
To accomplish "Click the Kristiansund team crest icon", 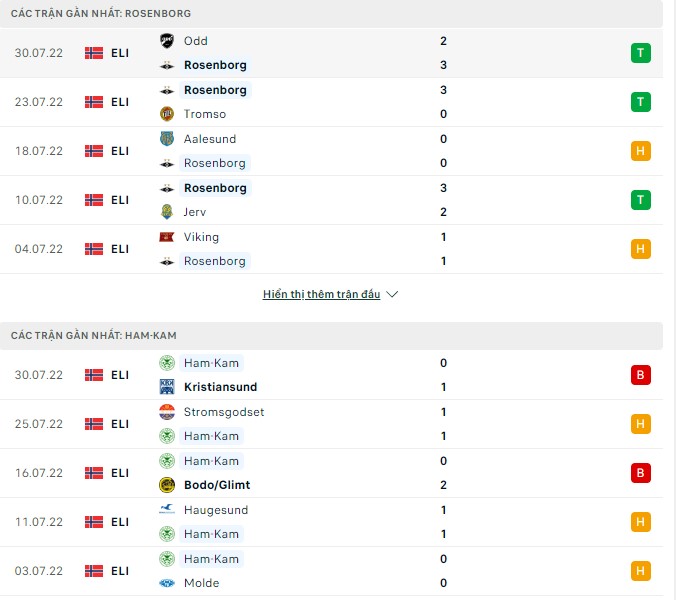I will (x=167, y=387).
